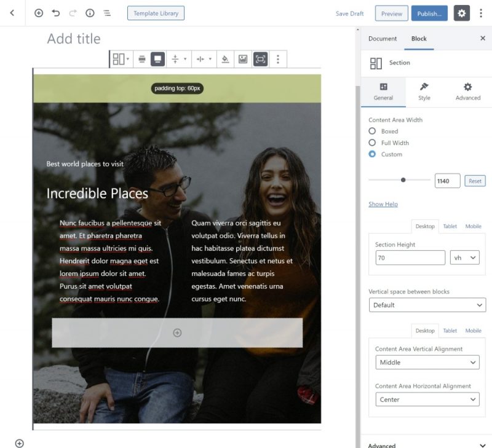Select Tablet tab for content alignment
The height and width of the screenshot is (448, 492).
pyautogui.click(x=450, y=331)
